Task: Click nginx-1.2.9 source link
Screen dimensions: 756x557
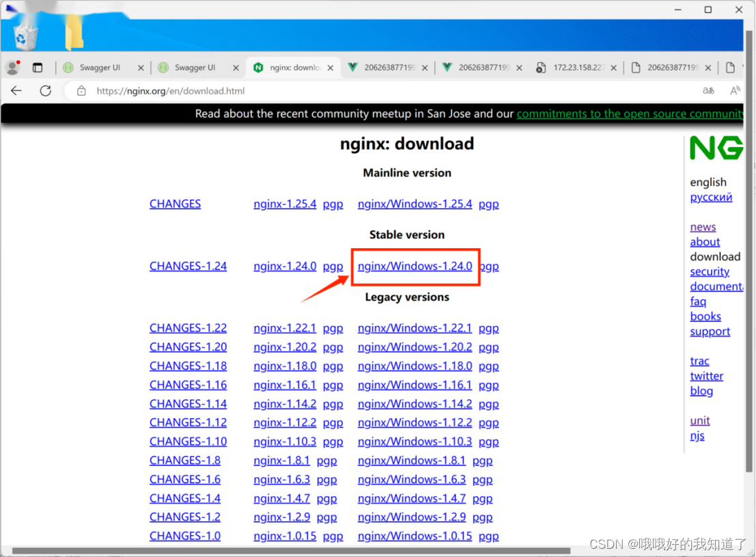Action: click(x=281, y=517)
